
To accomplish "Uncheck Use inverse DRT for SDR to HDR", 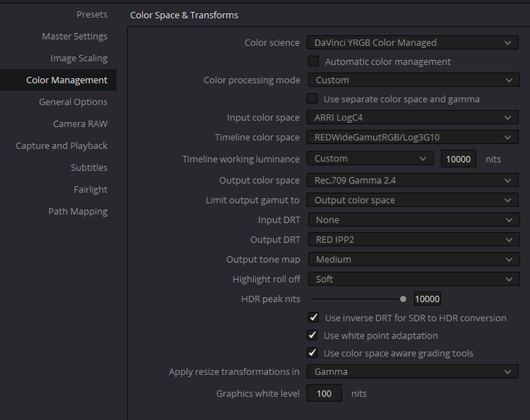I will coord(314,318).
